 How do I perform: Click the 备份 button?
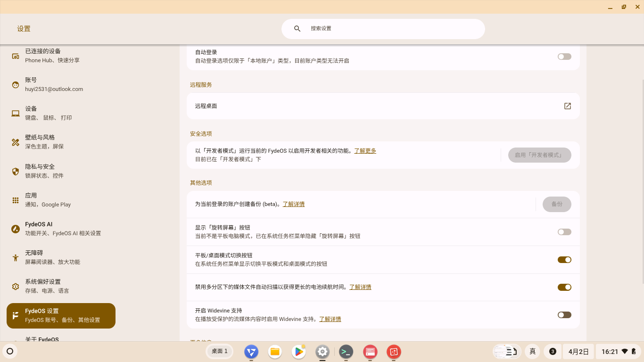point(557,204)
